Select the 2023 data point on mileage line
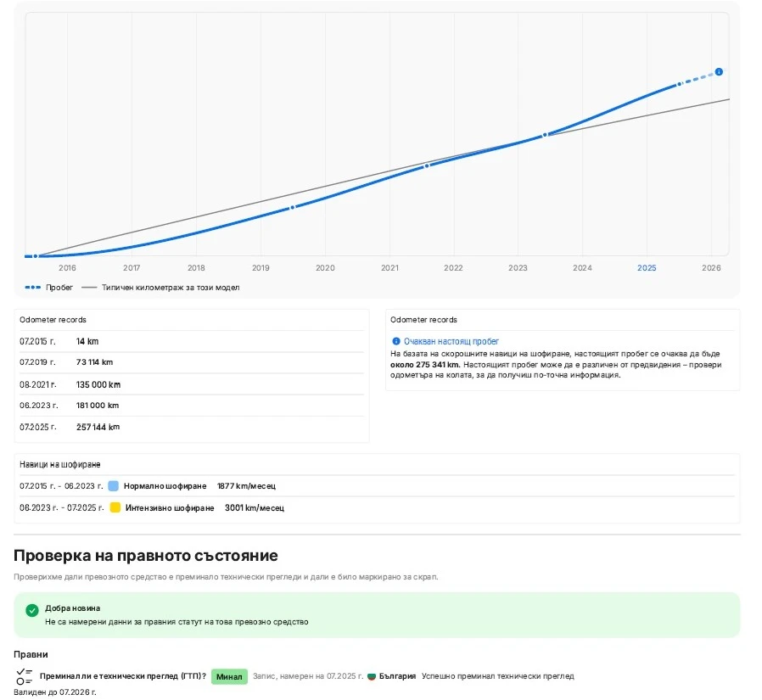The width and height of the screenshot is (762, 700). 545,135
